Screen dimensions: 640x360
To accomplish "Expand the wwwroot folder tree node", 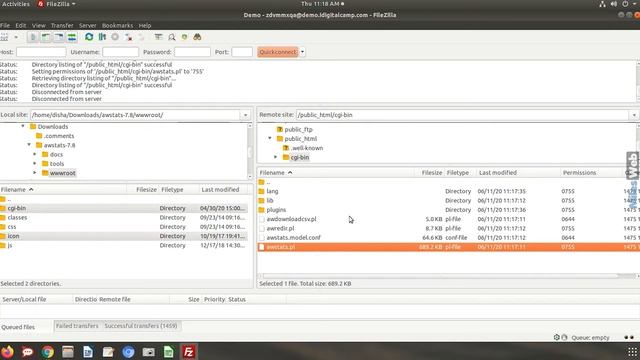I will [x=35, y=173].
